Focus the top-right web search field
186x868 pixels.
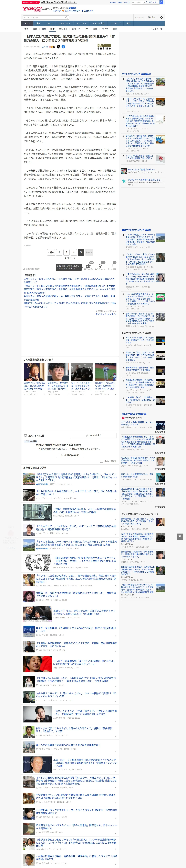(x=145, y=2)
